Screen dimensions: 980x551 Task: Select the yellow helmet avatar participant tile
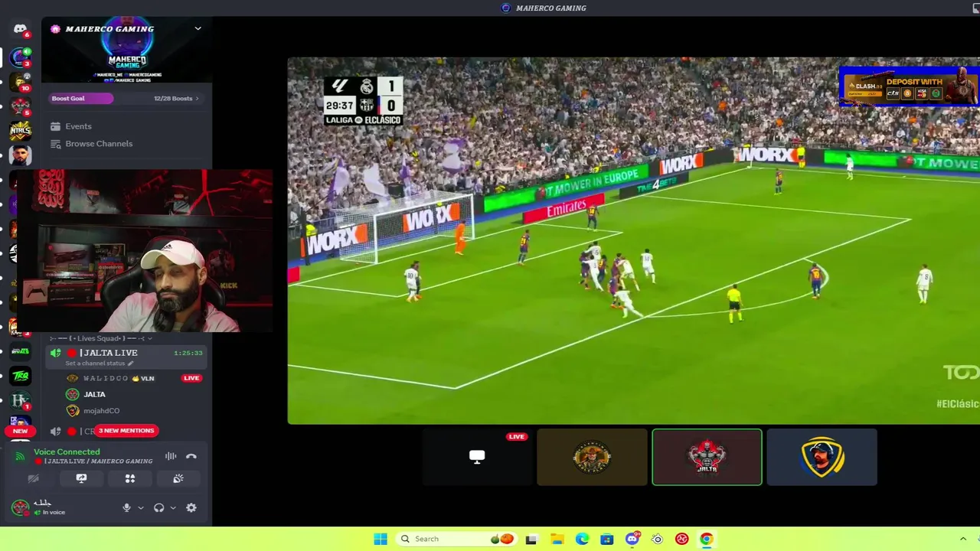(822, 457)
